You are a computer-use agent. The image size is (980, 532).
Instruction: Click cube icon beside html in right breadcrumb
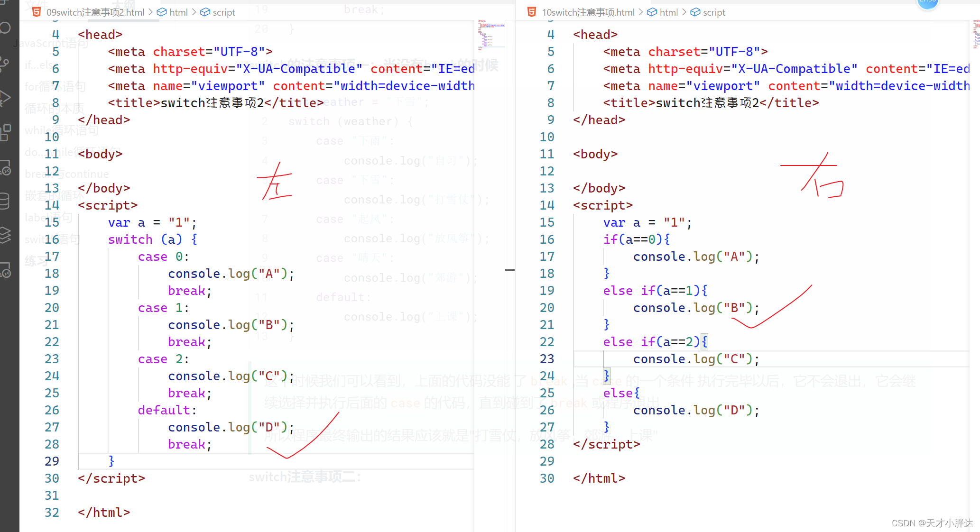652,12
